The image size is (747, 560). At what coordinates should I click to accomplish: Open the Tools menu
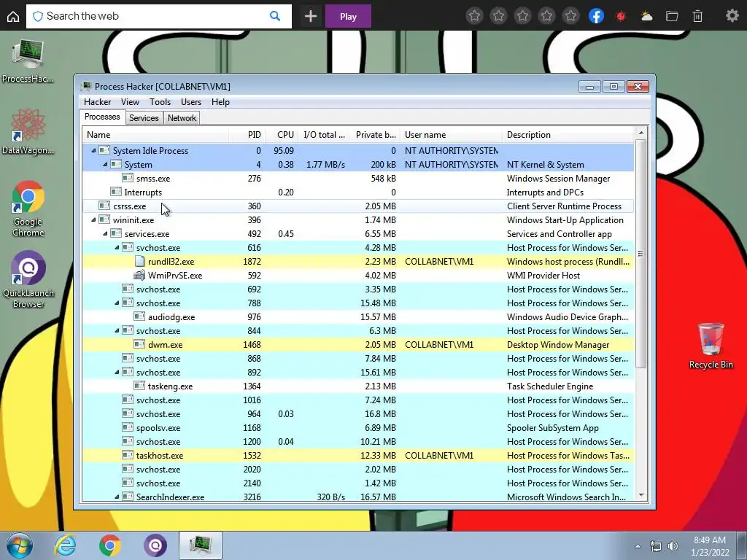pyautogui.click(x=160, y=102)
